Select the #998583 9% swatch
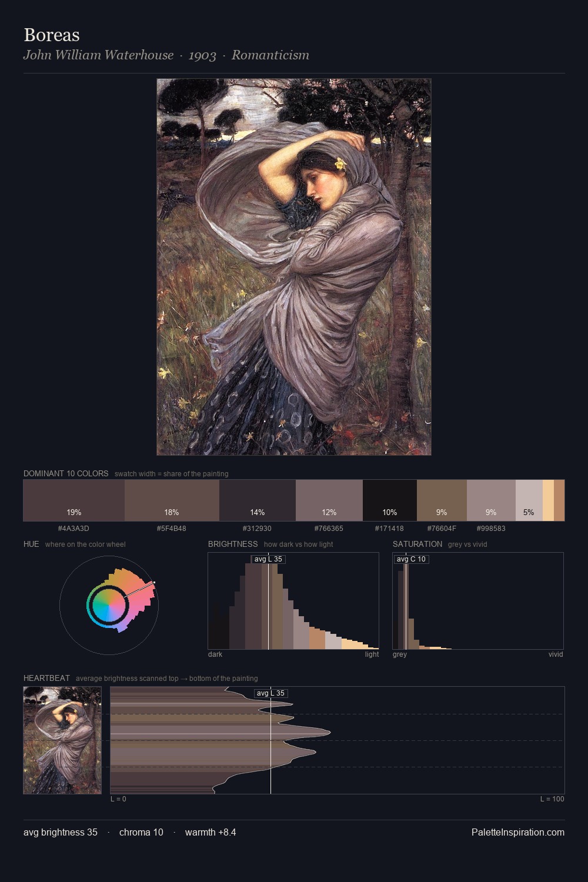The height and width of the screenshot is (882, 588). point(491,500)
